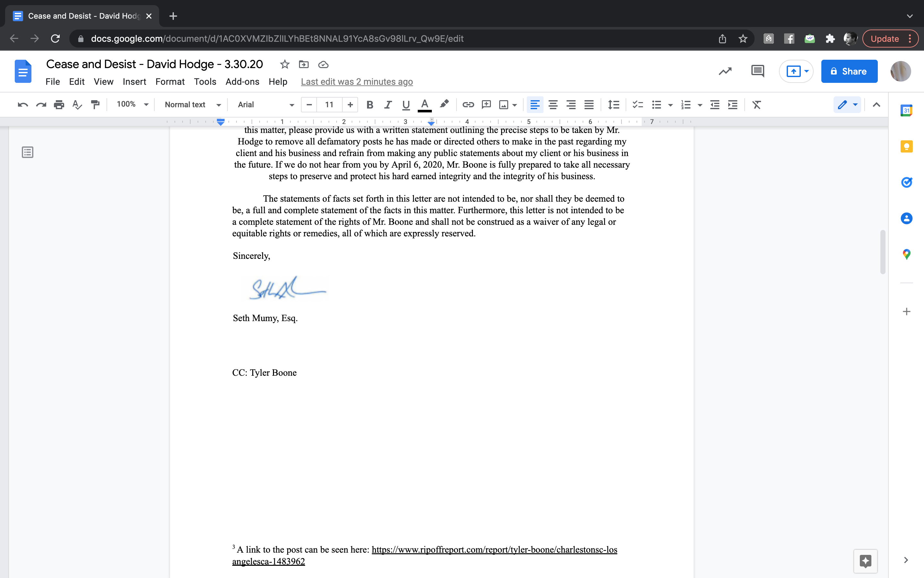This screenshot has width=924, height=578.
Task: Click the blue Share button
Action: point(849,71)
